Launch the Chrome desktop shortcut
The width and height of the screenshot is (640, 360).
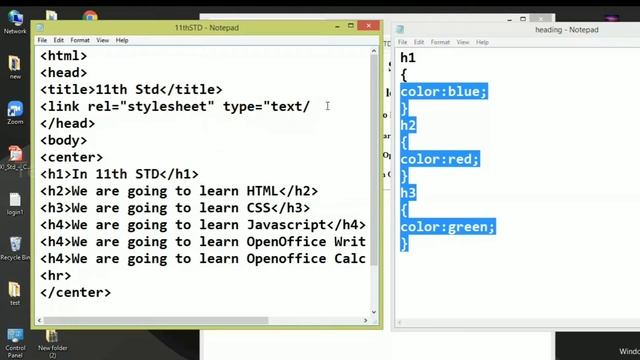90,16
